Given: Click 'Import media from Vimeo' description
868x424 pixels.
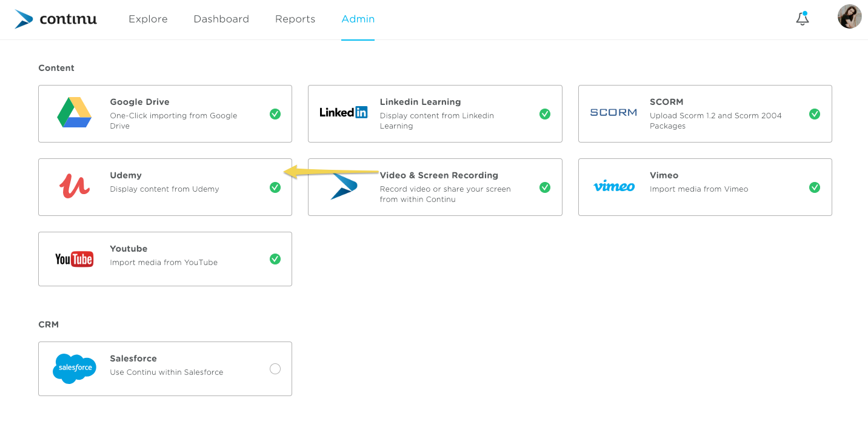Looking at the screenshot, I should coord(699,189).
